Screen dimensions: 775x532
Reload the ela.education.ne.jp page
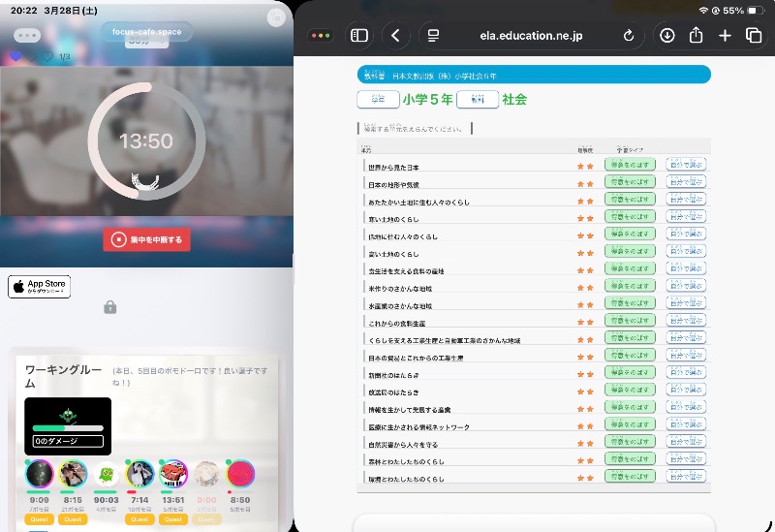pyautogui.click(x=628, y=36)
